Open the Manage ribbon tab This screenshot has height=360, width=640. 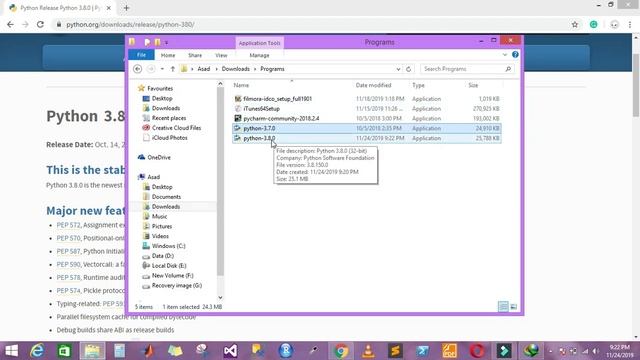point(259,55)
